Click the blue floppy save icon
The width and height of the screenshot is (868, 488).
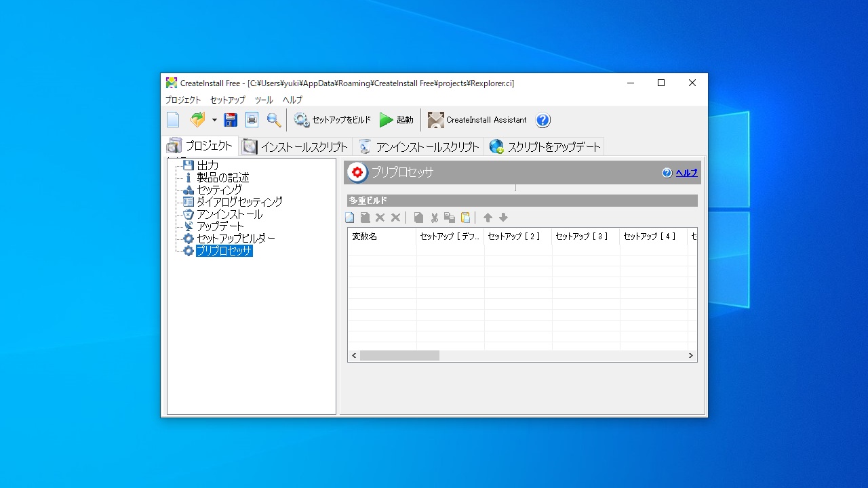(231, 120)
